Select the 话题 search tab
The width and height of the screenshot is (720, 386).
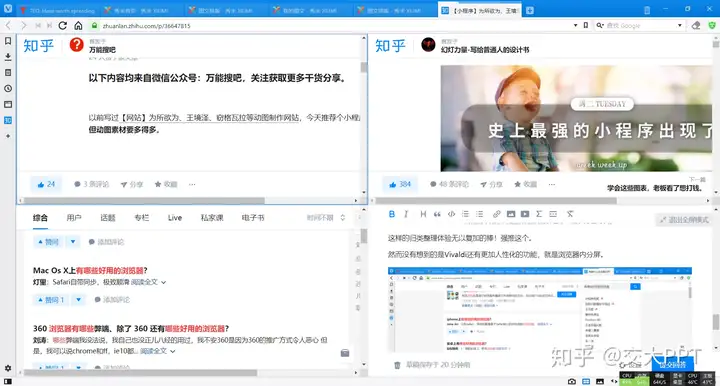(x=108, y=218)
